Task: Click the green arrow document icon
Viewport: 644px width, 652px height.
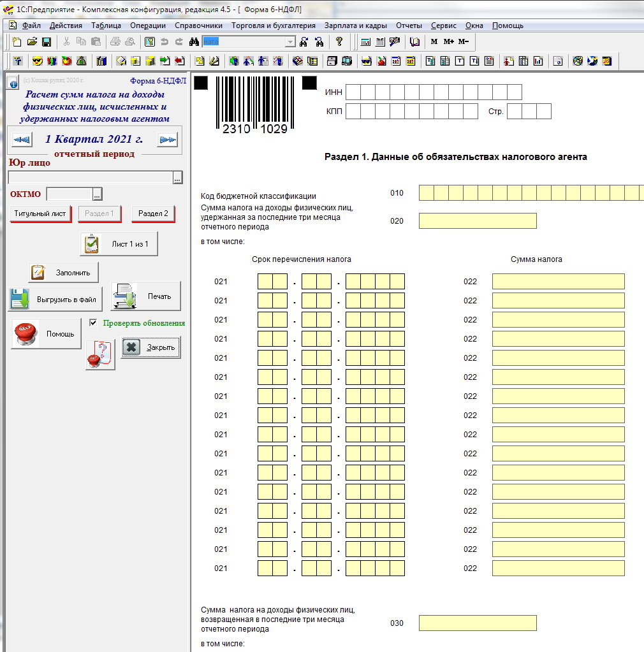Action: click(165, 61)
